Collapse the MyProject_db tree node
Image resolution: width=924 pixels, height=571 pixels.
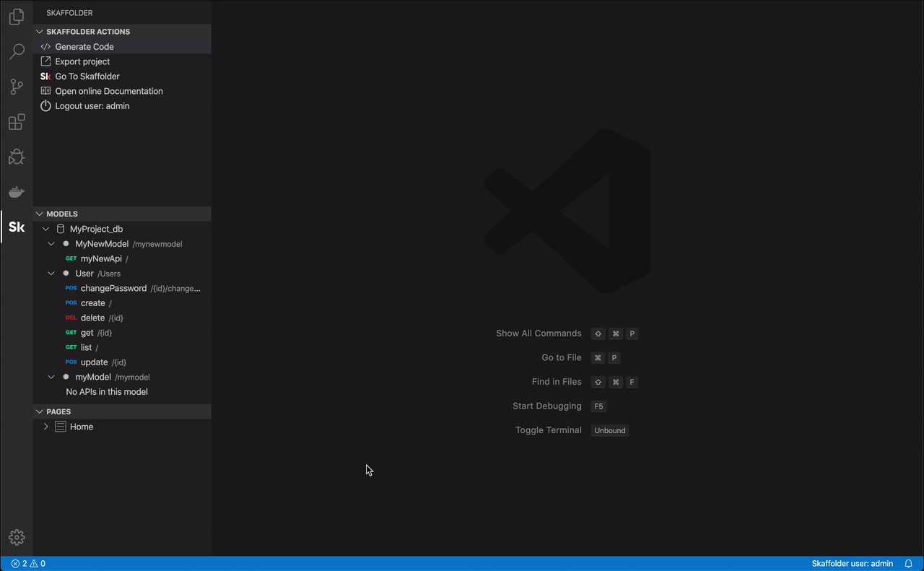click(x=46, y=229)
